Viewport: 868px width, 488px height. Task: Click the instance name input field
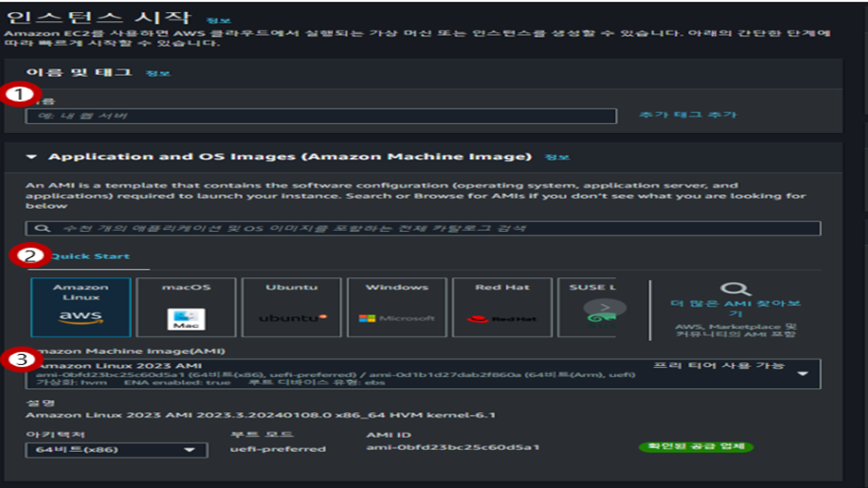321,116
